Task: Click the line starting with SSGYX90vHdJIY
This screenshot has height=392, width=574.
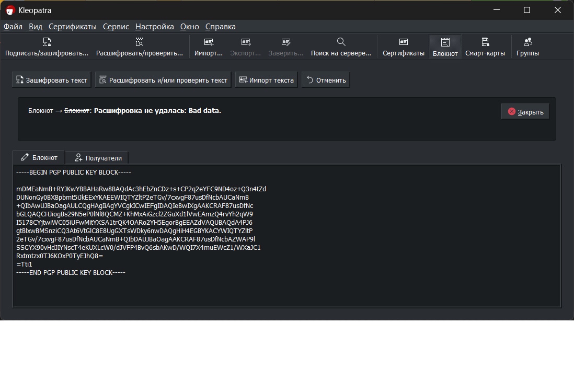Action: click(x=139, y=248)
